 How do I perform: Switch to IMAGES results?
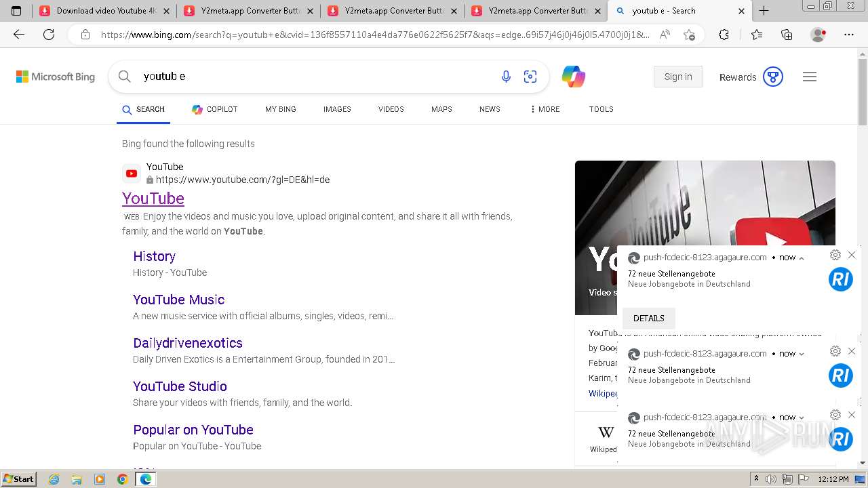337,109
